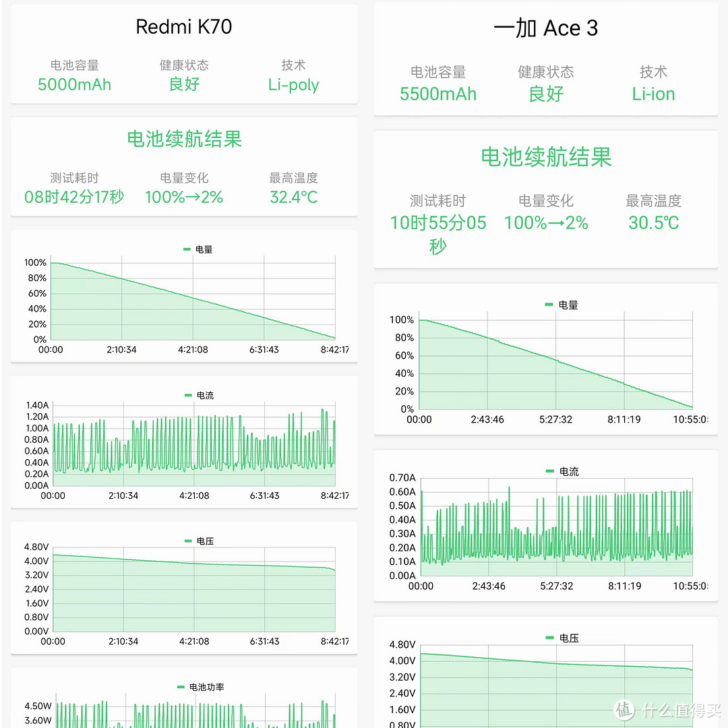This screenshot has height=728, width=728.
Task: Click the 电池续航结果 heading in Redmi K70 card
Action: pos(184,139)
